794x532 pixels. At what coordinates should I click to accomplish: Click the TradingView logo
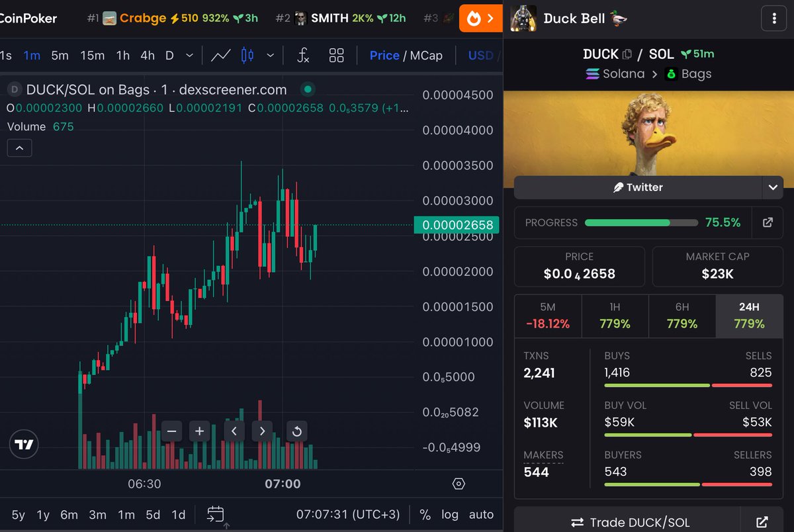(24, 445)
